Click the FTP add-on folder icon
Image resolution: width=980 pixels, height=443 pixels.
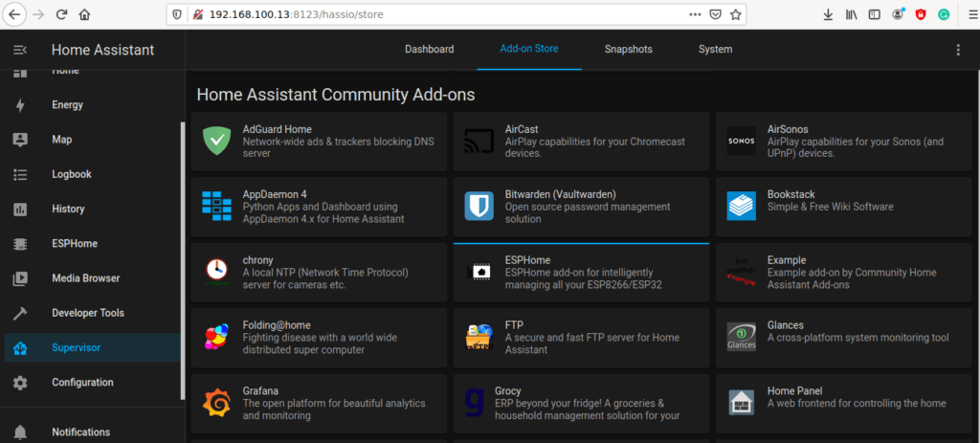[479, 338]
